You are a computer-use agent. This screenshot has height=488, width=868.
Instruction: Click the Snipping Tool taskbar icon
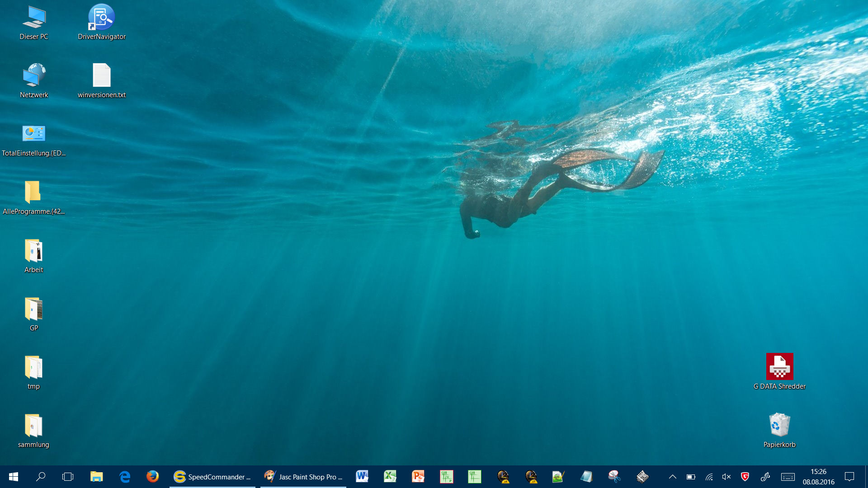click(614, 477)
